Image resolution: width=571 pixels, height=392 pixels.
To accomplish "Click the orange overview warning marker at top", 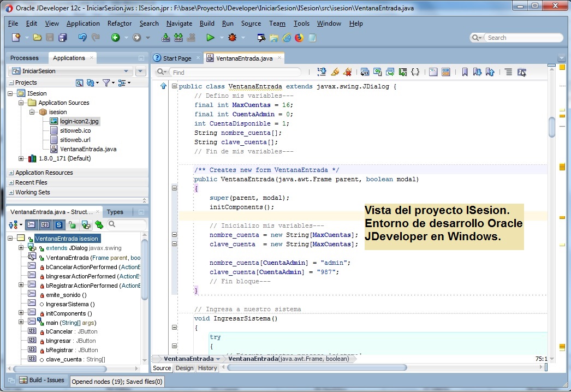I will (x=562, y=68).
